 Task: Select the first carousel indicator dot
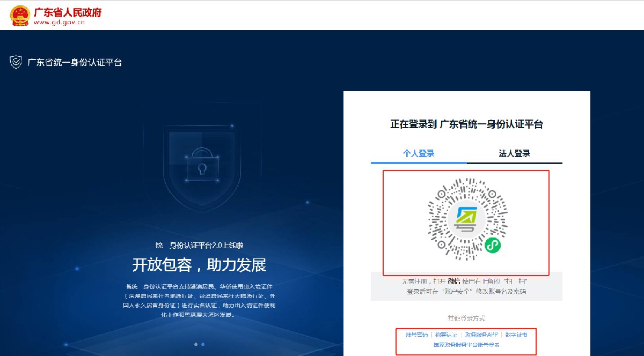[195, 344]
